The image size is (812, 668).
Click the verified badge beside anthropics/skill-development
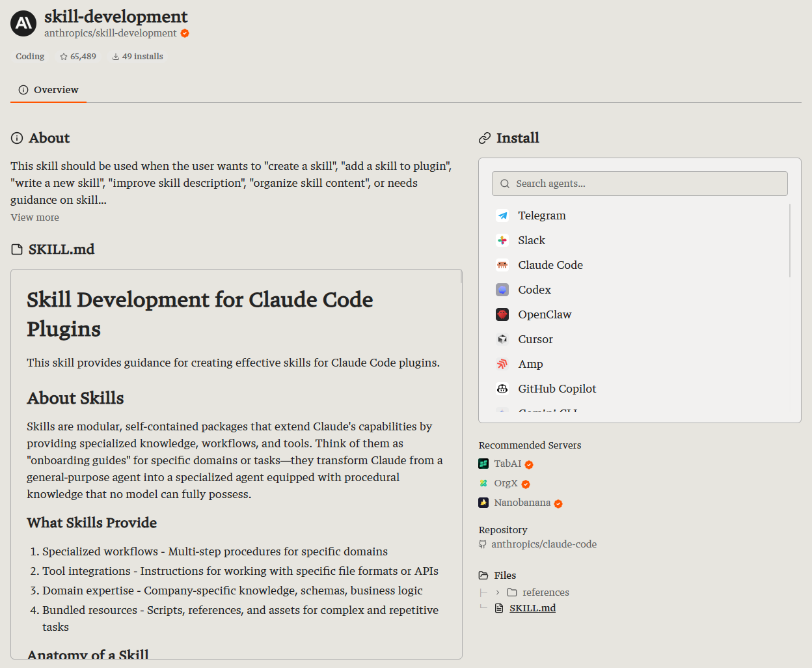click(x=185, y=33)
